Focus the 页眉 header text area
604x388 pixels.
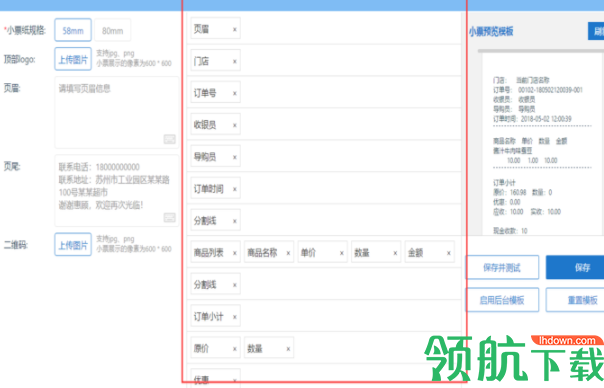point(117,113)
